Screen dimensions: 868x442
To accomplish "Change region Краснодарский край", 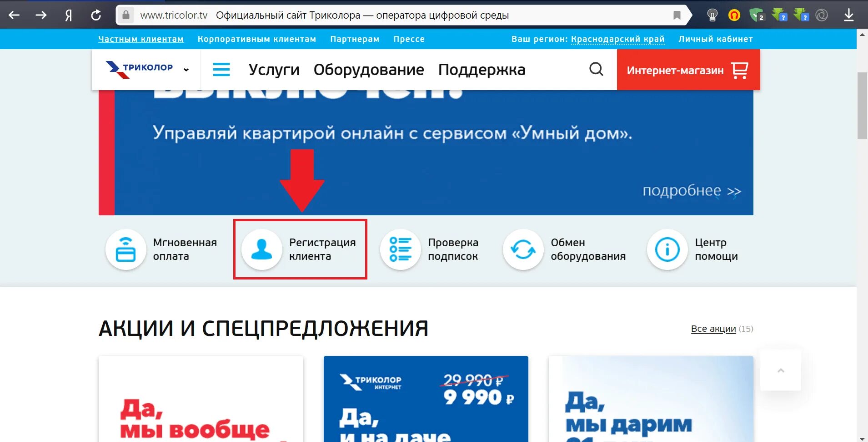I will point(617,39).
